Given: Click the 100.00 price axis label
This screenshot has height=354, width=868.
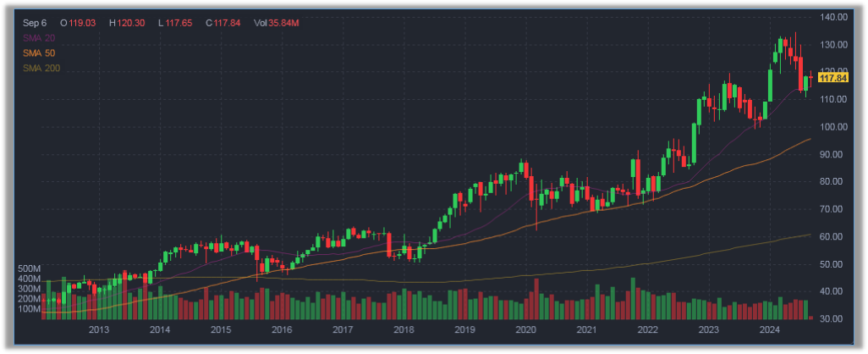Looking at the screenshot, I should tap(833, 127).
